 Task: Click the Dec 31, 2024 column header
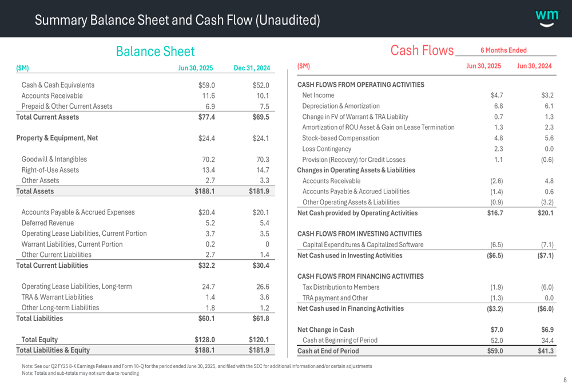pyautogui.click(x=252, y=68)
